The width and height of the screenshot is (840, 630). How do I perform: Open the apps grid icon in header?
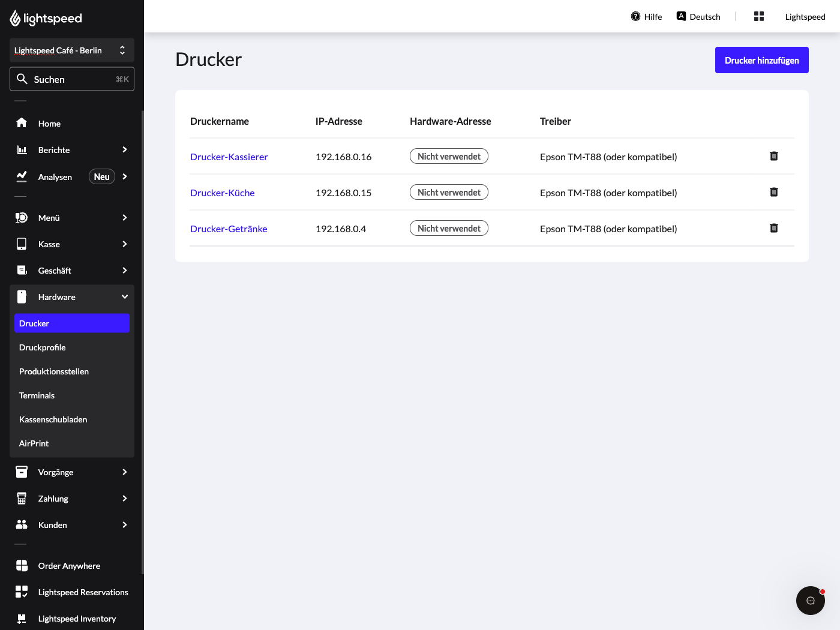click(x=759, y=16)
